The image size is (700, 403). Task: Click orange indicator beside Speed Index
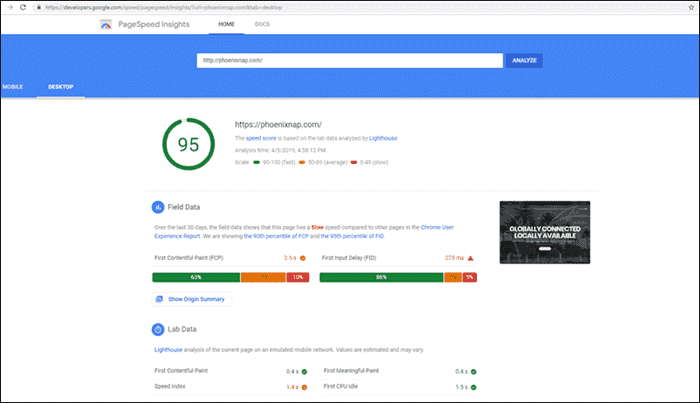point(304,387)
